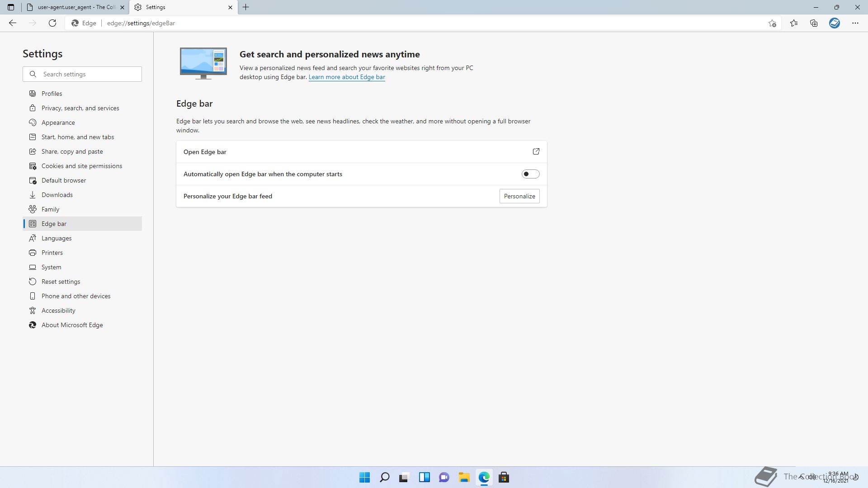The image size is (868, 488).
Task: Open the vertical tabs actions menu icon
Action: (11, 7)
